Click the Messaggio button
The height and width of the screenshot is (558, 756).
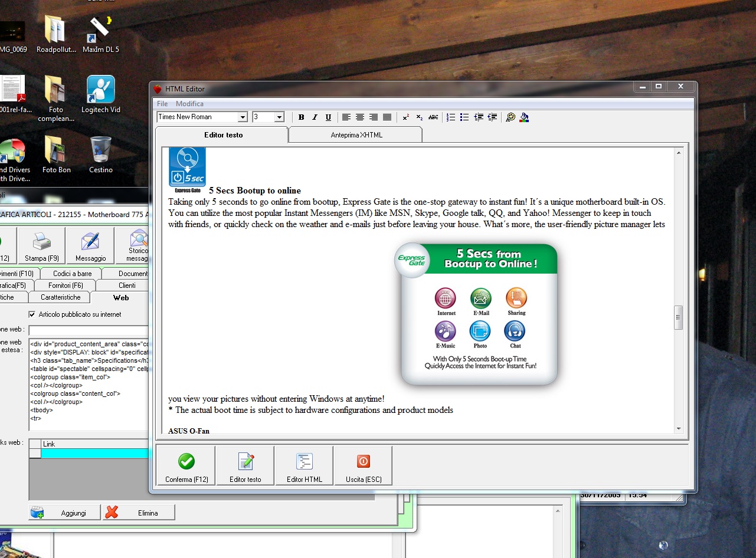[91, 247]
